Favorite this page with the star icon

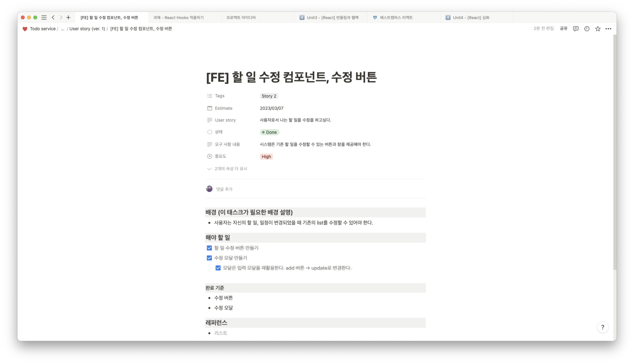[598, 29]
